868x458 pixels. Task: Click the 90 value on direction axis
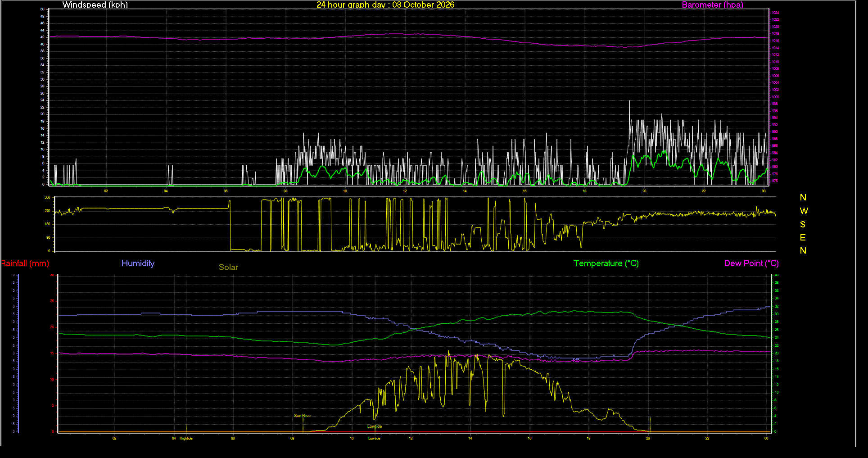(48, 237)
